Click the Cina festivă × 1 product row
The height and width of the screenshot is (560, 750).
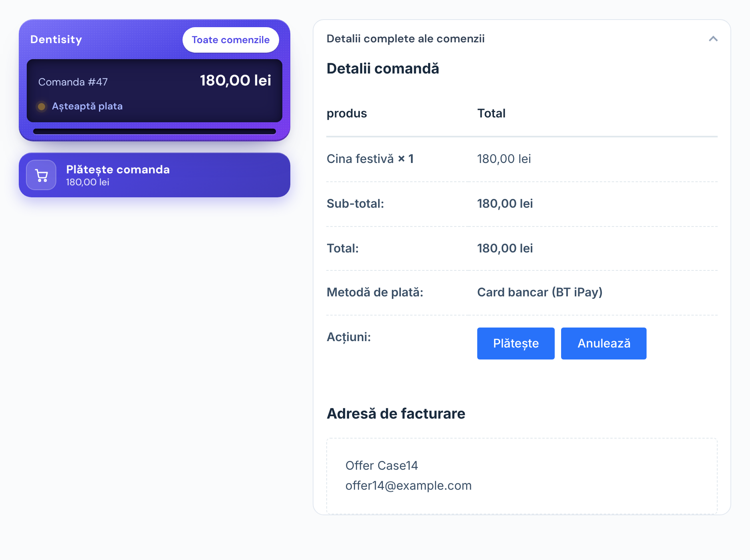click(522, 159)
